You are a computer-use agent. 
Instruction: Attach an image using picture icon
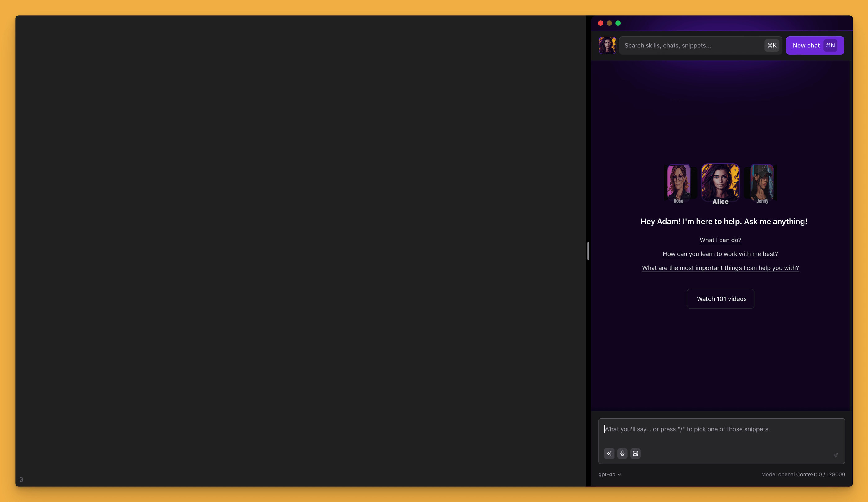[x=635, y=453]
